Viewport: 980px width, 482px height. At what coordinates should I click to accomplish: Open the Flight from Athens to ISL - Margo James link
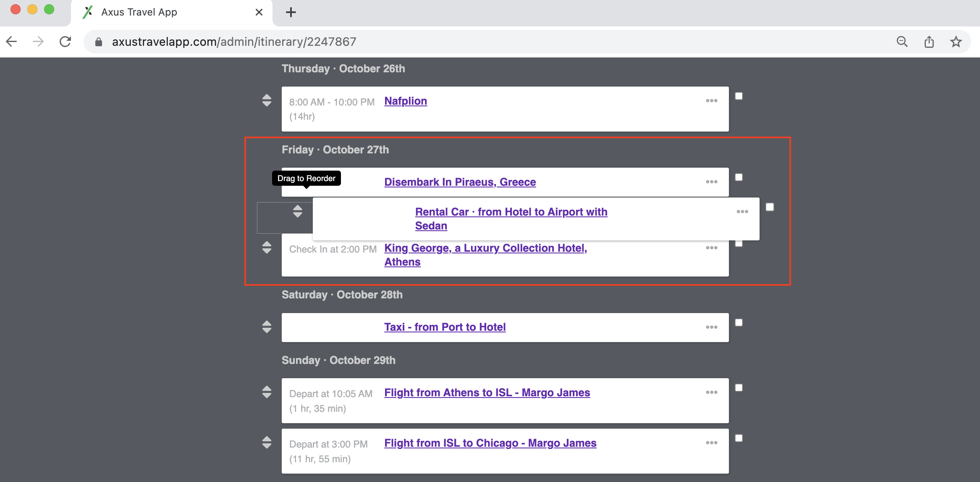(487, 392)
